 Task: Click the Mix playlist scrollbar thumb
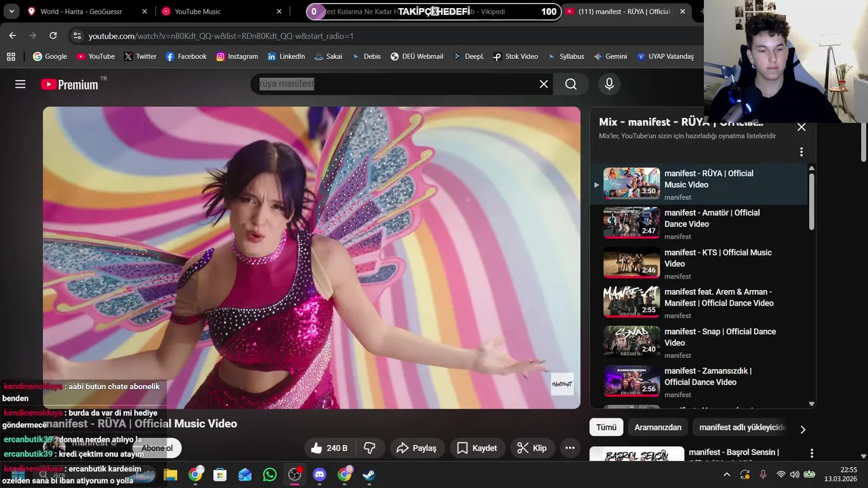click(811, 202)
